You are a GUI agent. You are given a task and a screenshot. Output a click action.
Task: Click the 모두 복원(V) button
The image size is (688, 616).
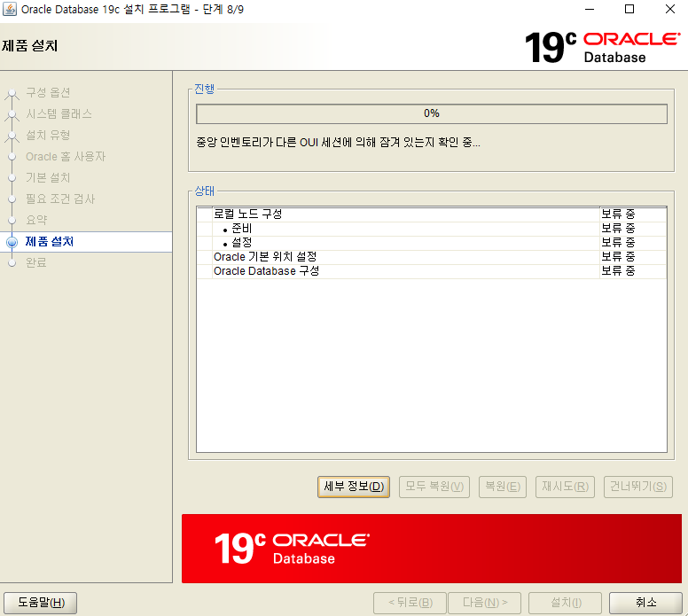pos(434,487)
